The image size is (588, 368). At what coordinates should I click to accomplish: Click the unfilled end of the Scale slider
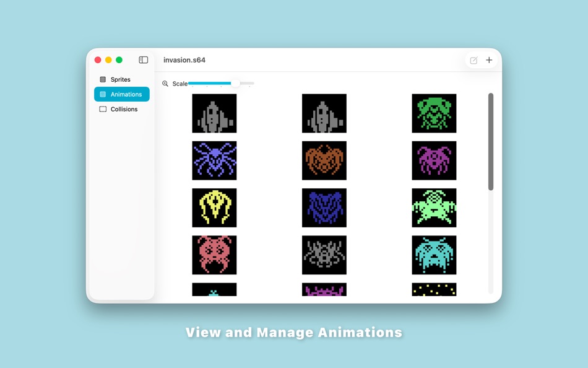pos(248,83)
